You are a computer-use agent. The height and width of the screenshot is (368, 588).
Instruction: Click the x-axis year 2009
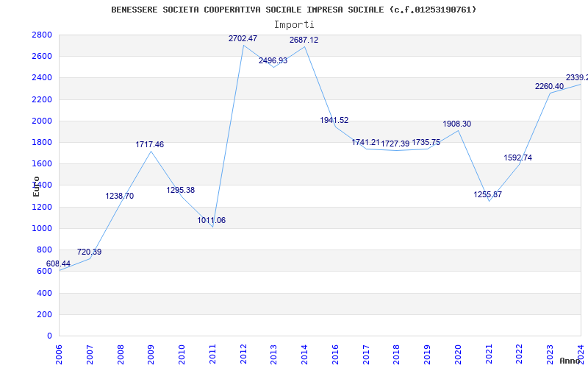pos(151,354)
